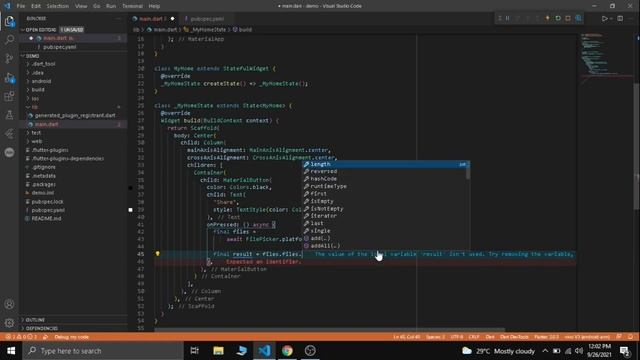Open the Extensions view
This screenshot has height=360, width=640.
(x=9, y=96)
